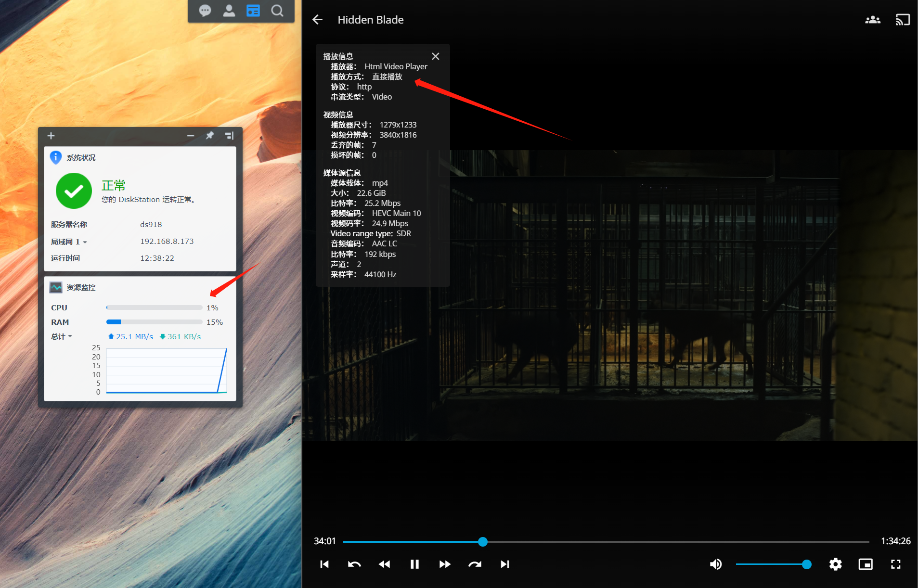Go back from Hidden Blade player

click(x=317, y=20)
